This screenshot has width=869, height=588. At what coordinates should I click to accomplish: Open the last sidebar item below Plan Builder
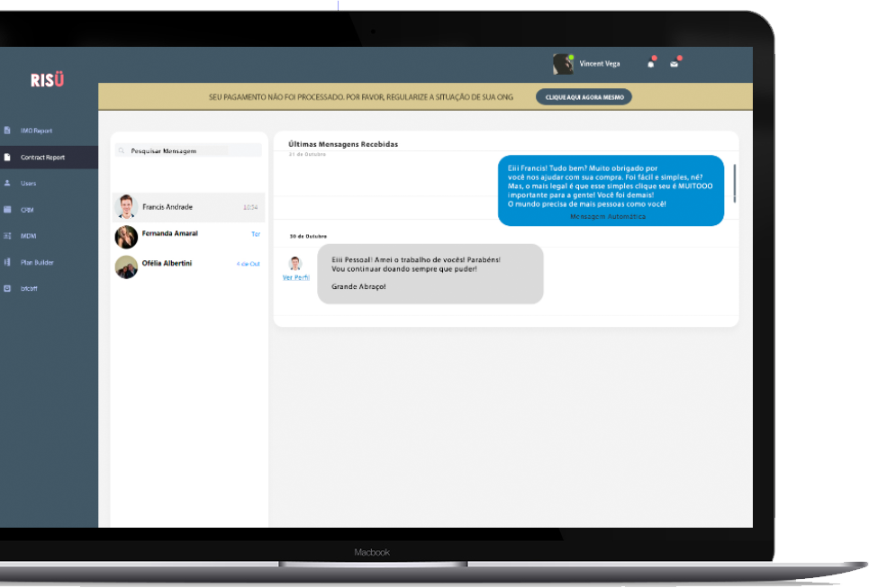tap(29, 288)
